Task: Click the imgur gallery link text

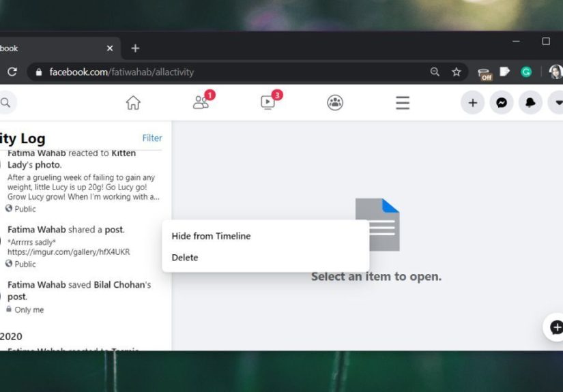Action: [x=68, y=252]
